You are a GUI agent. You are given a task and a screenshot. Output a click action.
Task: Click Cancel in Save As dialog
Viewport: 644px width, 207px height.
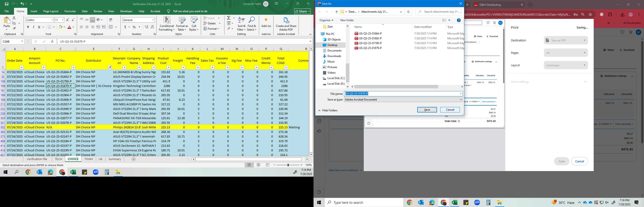450,110
